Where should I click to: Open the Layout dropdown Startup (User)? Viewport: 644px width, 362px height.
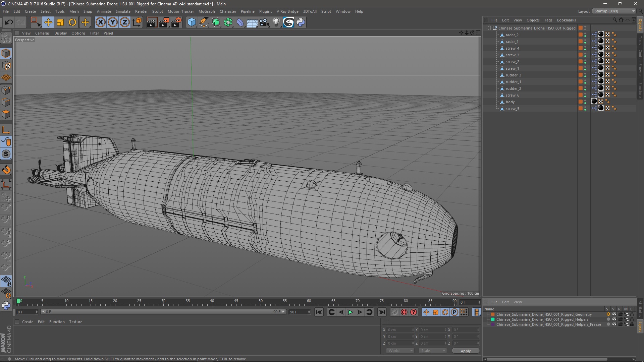point(614,11)
